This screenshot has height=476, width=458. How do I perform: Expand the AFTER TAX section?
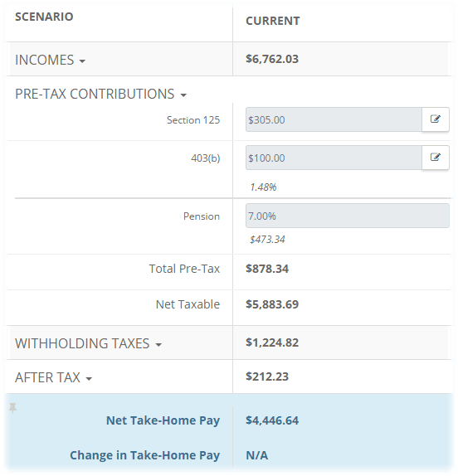tap(53, 377)
